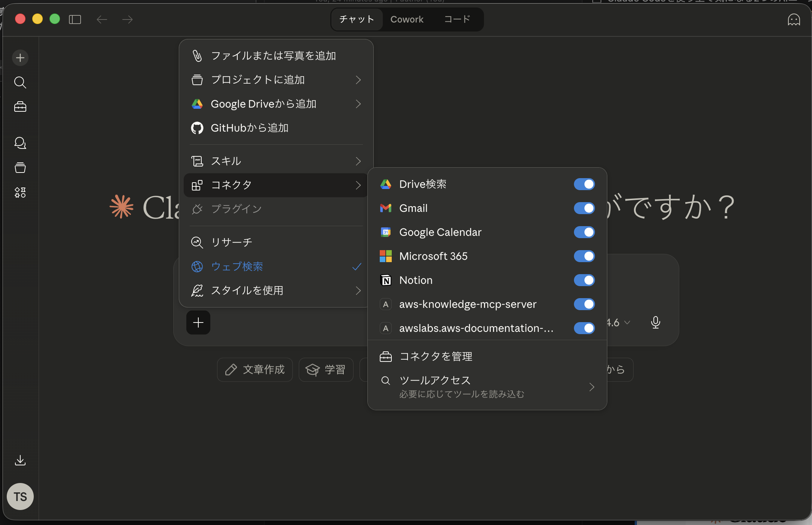Disable the Gmail connector toggle
This screenshot has width=812, height=525.
(584, 208)
